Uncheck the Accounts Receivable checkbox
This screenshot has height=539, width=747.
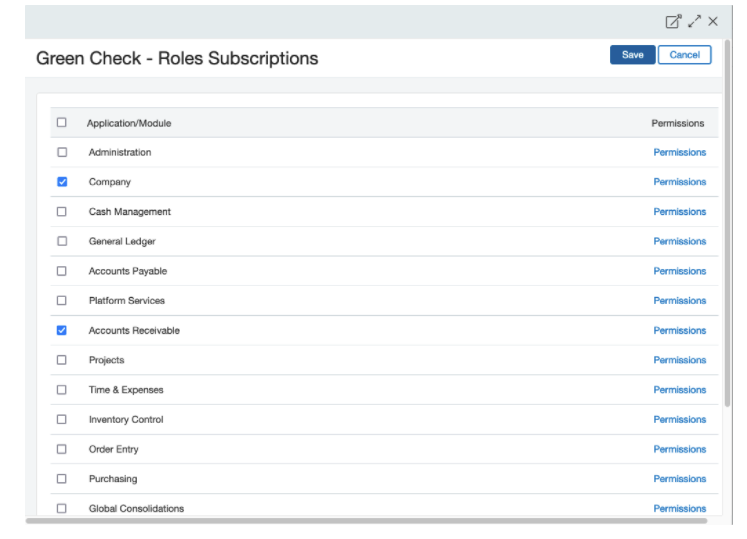pos(62,330)
